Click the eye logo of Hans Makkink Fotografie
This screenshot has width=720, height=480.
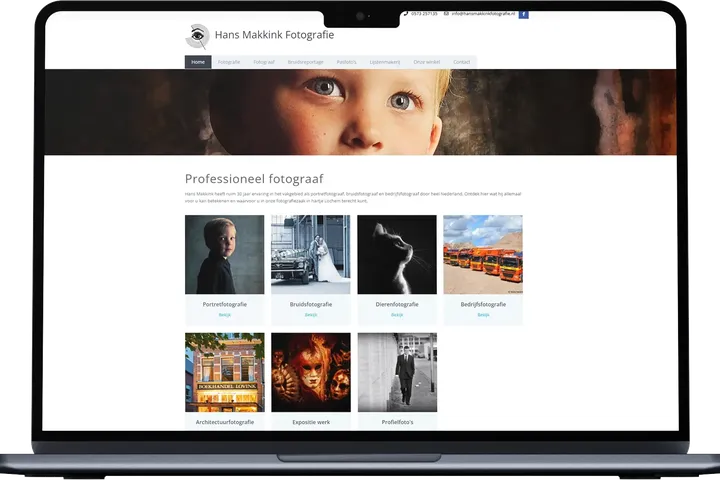197,36
